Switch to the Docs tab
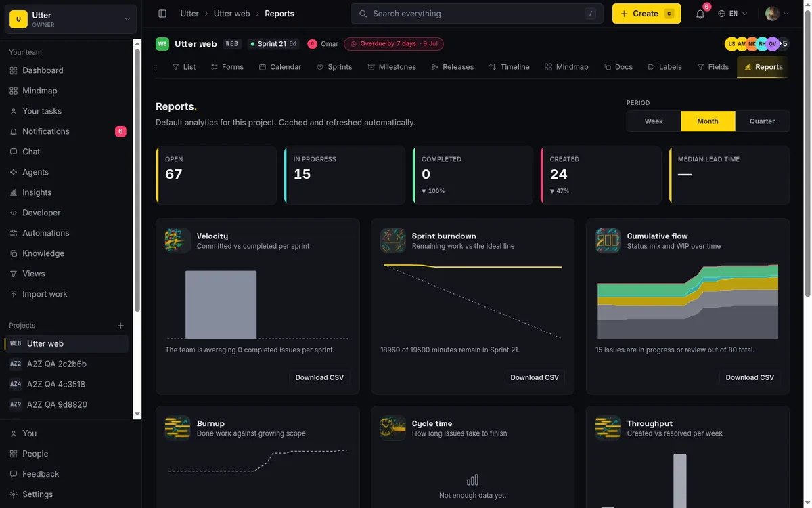The height and width of the screenshot is (508, 812). click(x=618, y=67)
